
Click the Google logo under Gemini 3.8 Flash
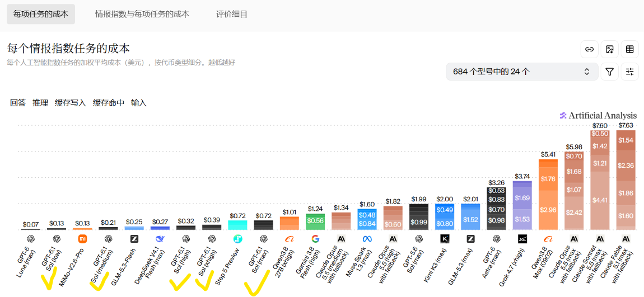[315, 239]
